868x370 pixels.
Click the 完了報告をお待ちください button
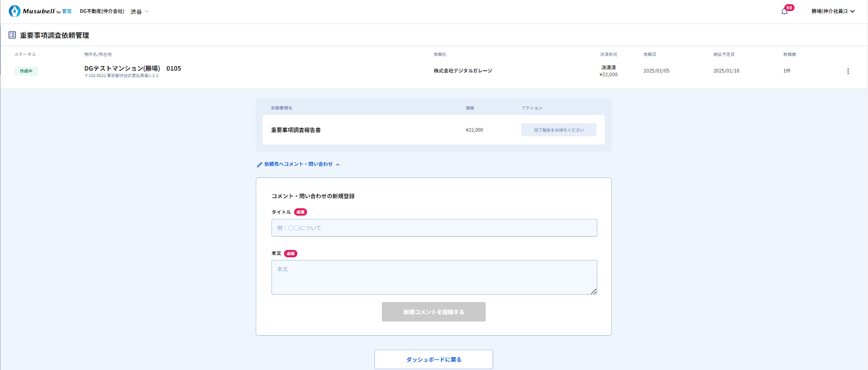pyautogui.click(x=558, y=130)
